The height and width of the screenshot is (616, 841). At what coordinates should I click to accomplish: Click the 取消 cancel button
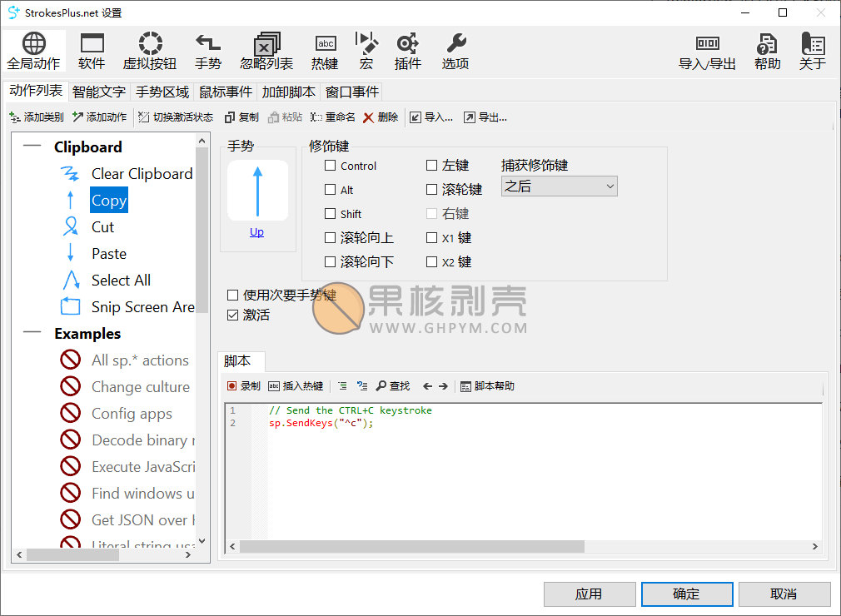point(784,594)
